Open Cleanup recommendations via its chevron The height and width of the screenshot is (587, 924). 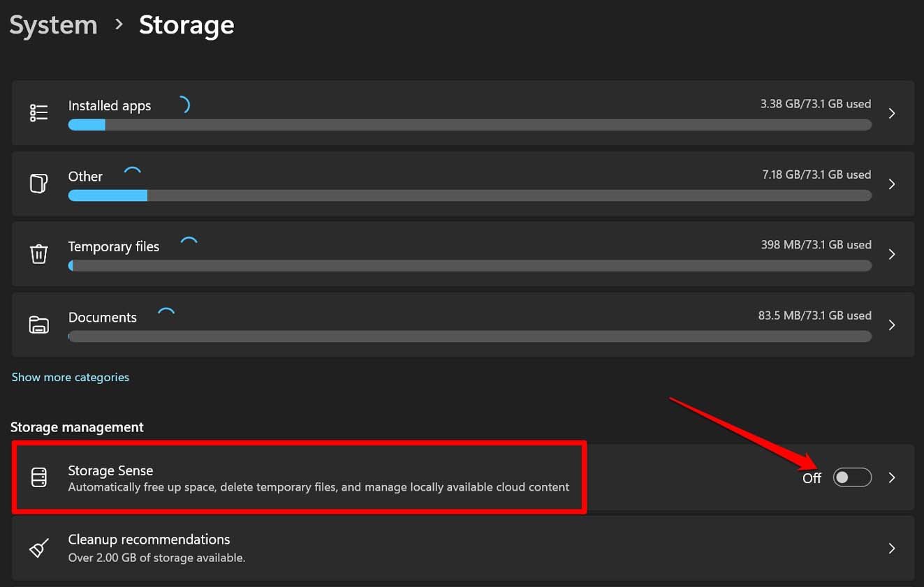point(892,548)
